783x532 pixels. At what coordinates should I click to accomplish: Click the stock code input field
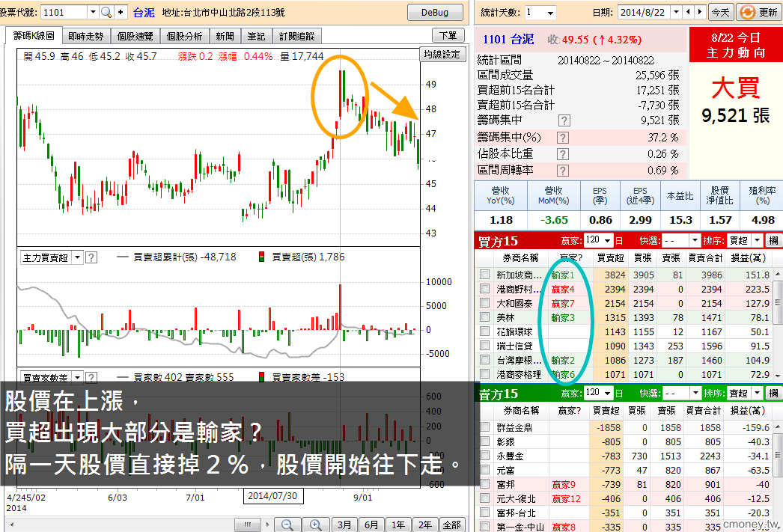pyautogui.click(x=64, y=12)
